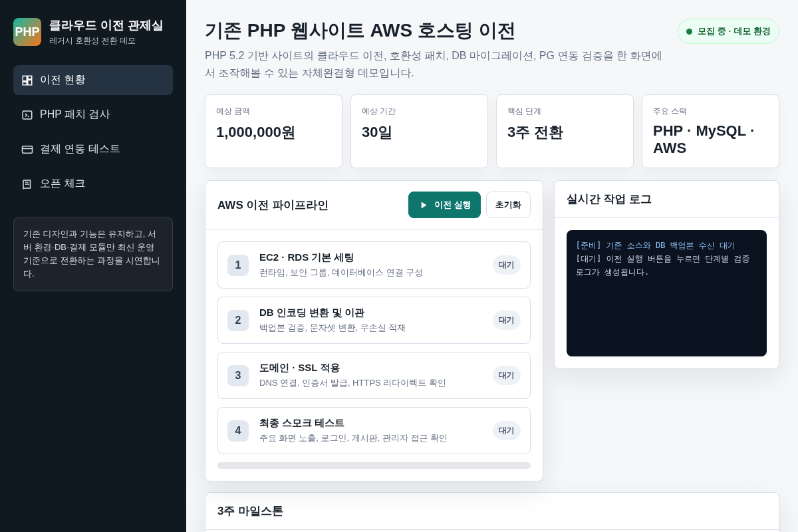Select the 오픈 체크 menu
The width and height of the screenshot is (798, 532).
coord(93,184)
